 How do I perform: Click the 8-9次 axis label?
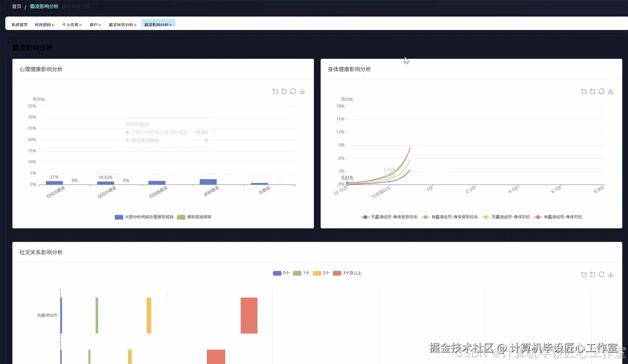click(x=599, y=190)
